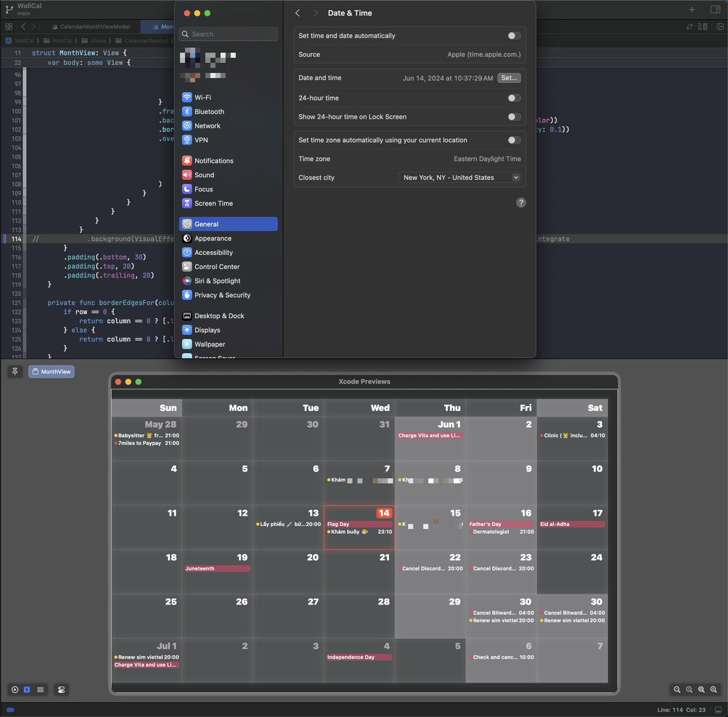Toggle the Xcode inspector panel icon
Viewport: 728px width, 717px height.
715,9
